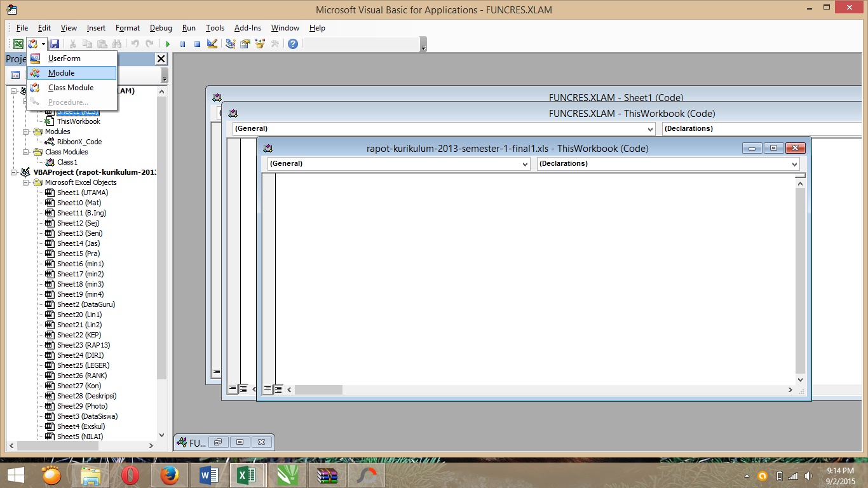This screenshot has width=868, height=488.
Task: Open the View menu
Action: point(69,28)
